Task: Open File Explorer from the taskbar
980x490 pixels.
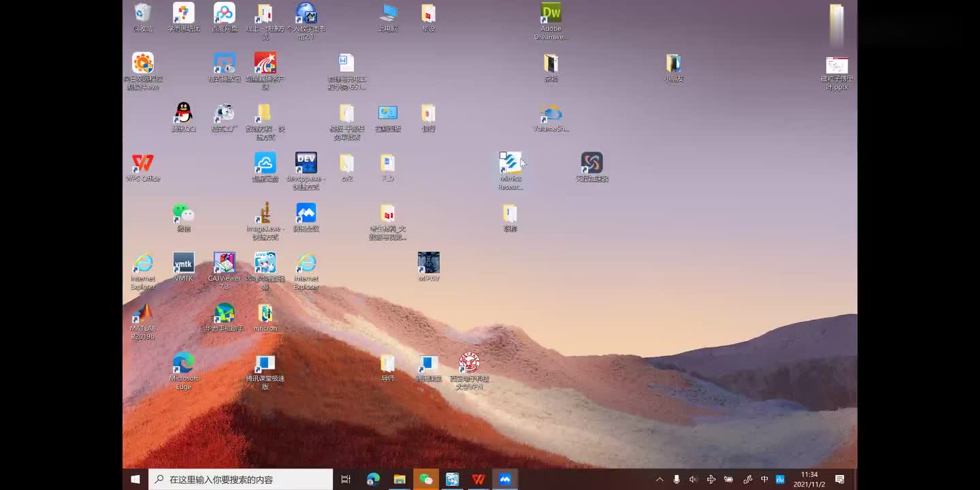Action: (399, 479)
